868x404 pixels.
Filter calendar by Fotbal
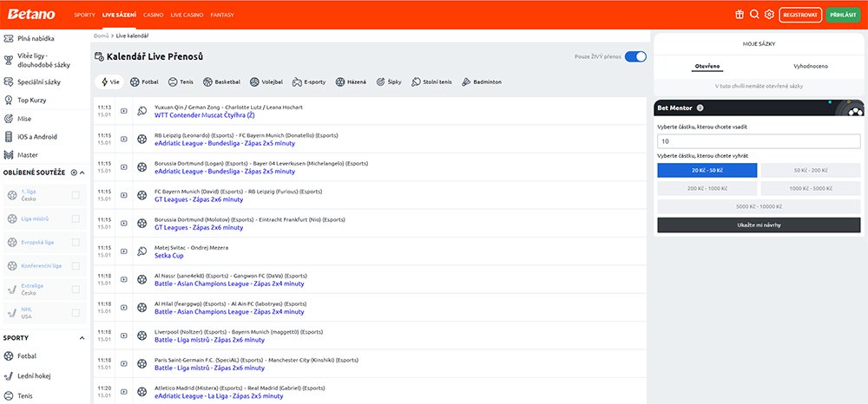click(144, 81)
